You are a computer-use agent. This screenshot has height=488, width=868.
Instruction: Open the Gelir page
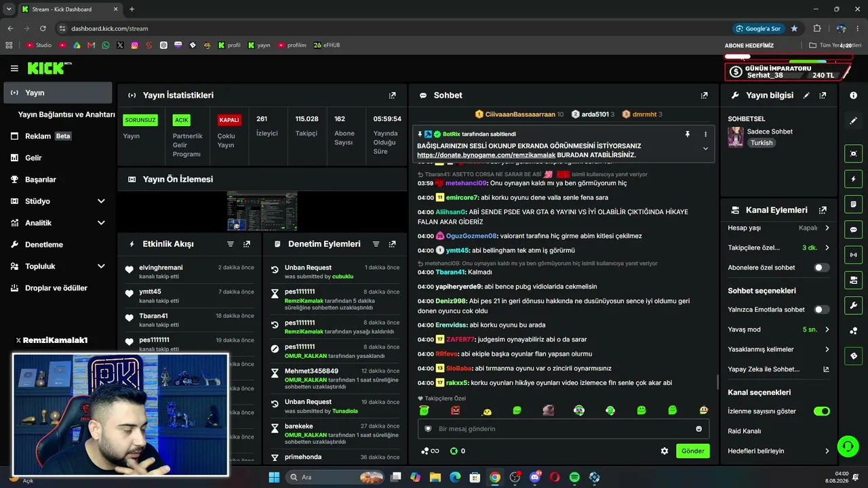[58, 158]
